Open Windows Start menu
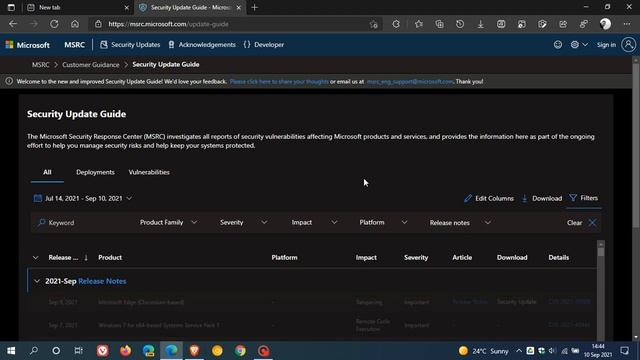The height and width of the screenshot is (360, 640). tap(11, 351)
